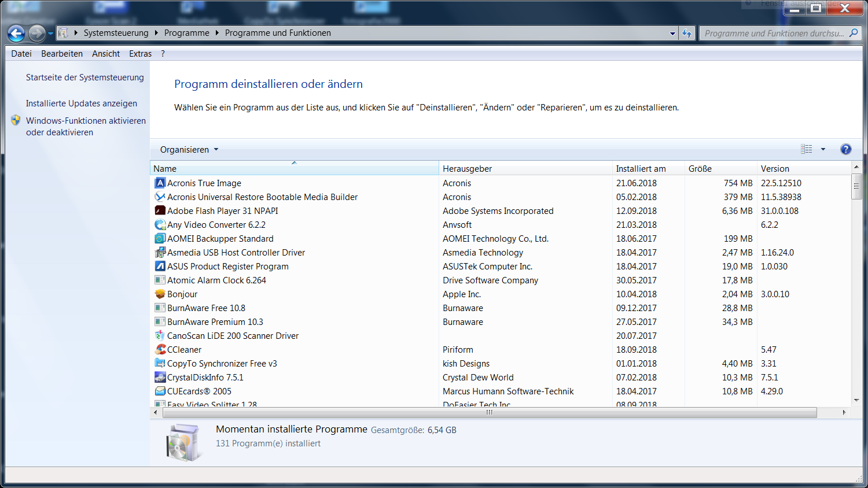Expand the view options dropdown arrow

pyautogui.click(x=823, y=149)
